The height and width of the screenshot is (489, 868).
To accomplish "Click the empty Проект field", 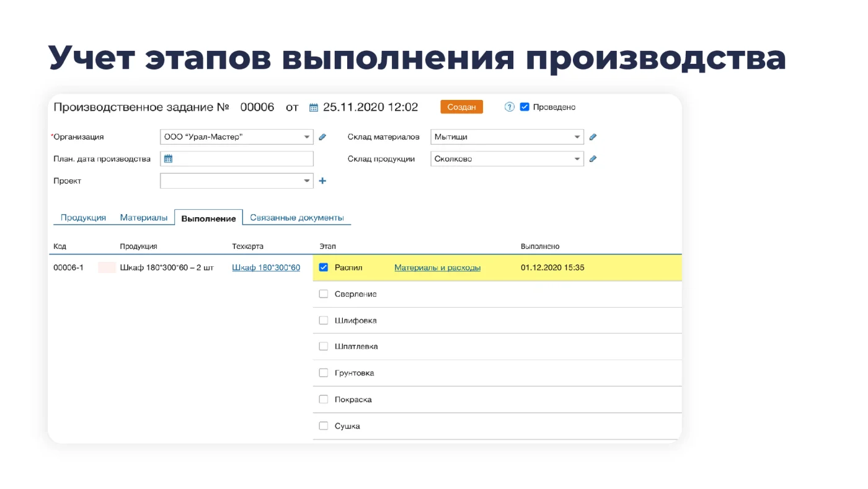I will 237,181.
